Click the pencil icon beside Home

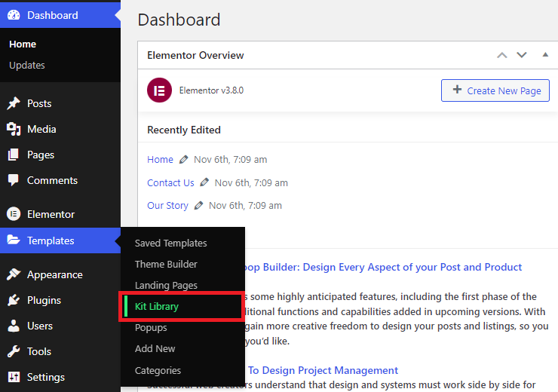click(x=183, y=160)
